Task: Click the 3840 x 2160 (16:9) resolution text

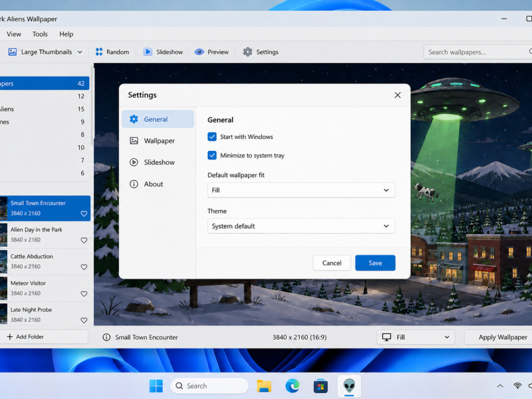Action: coord(300,337)
